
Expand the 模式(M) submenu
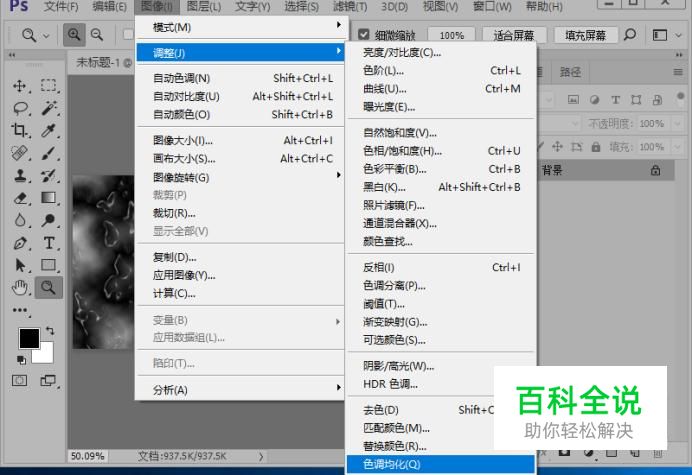[x=241, y=27]
